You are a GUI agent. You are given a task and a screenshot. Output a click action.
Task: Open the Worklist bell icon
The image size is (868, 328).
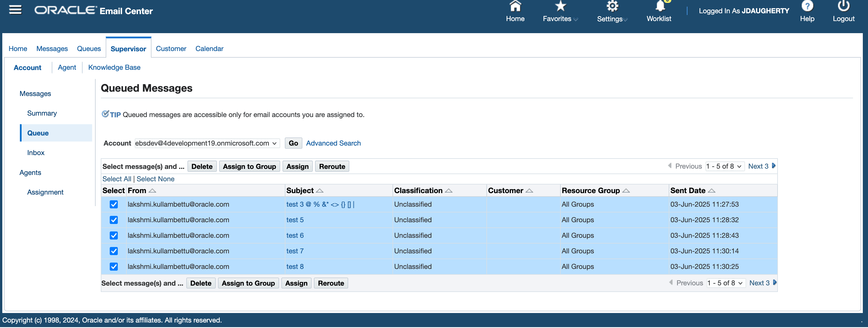click(659, 6)
